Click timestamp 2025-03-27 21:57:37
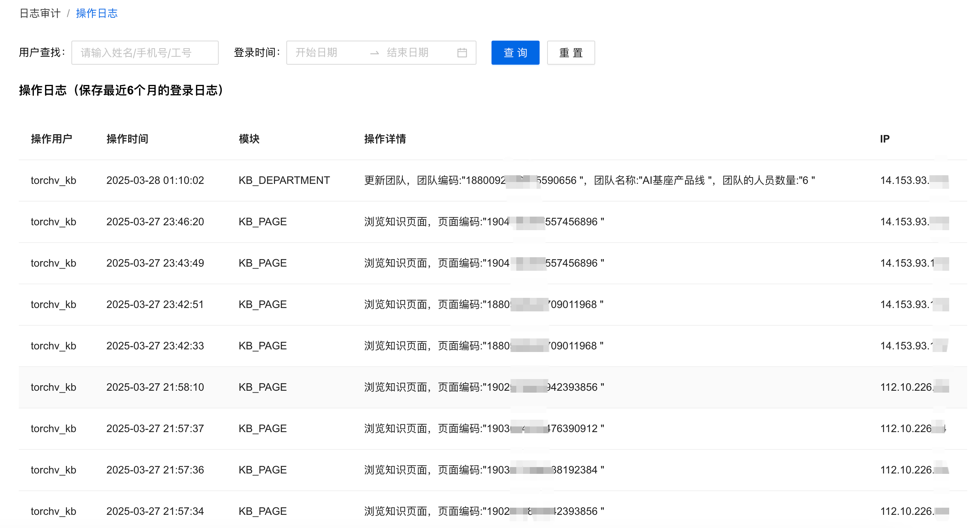 pos(155,429)
